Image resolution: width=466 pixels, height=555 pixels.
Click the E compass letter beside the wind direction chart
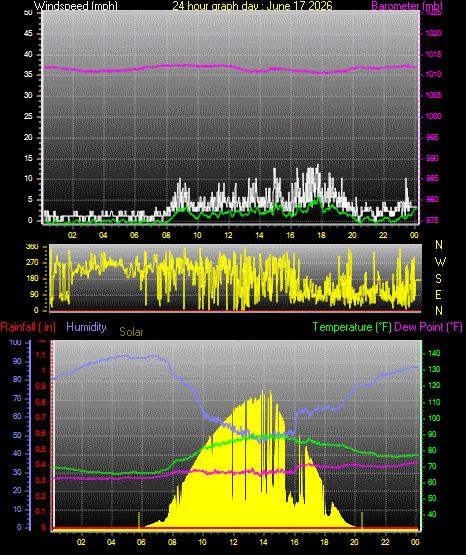438,294
